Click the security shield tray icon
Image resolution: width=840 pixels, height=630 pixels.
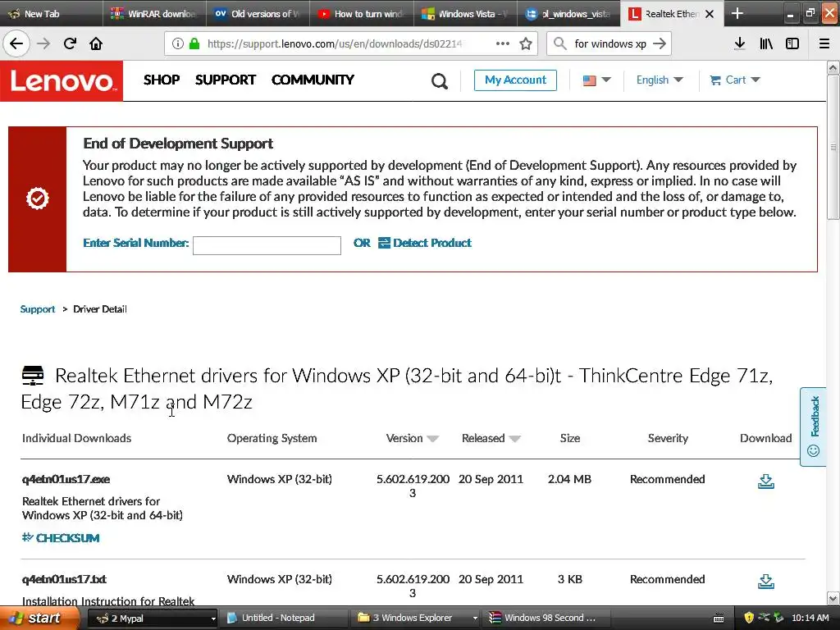pos(749,618)
